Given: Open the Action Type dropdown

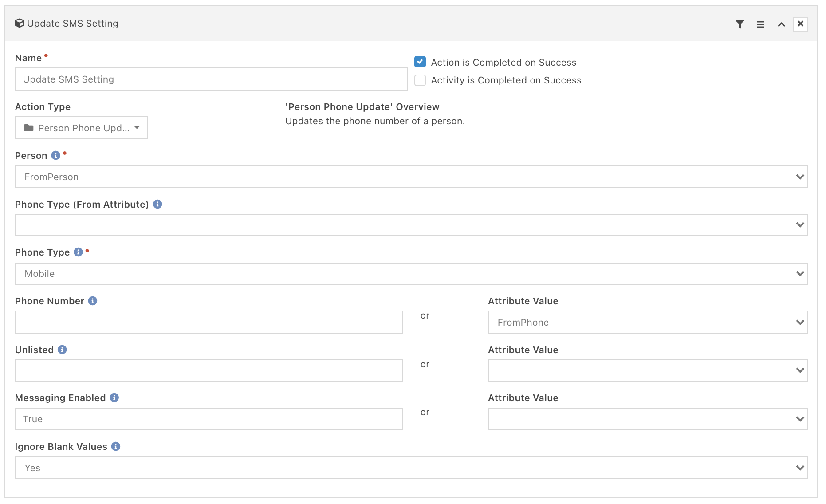Looking at the screenshot, I should (82, 128).
